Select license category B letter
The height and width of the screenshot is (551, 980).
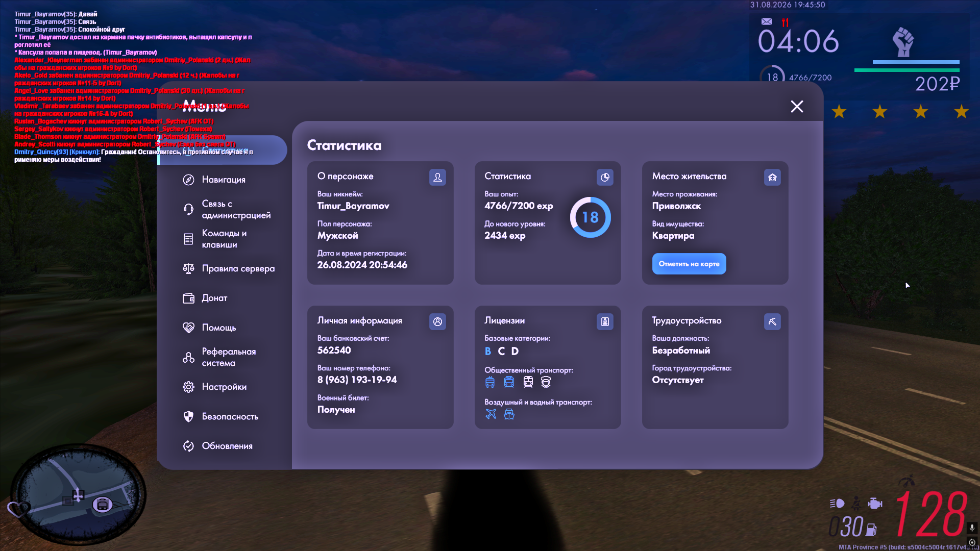point(488,351)
